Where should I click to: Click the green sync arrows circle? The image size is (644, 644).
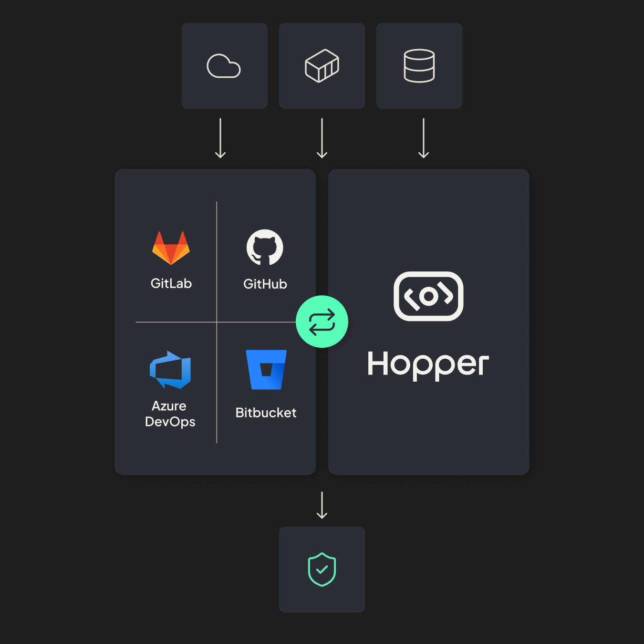click(x=322, y=322)
